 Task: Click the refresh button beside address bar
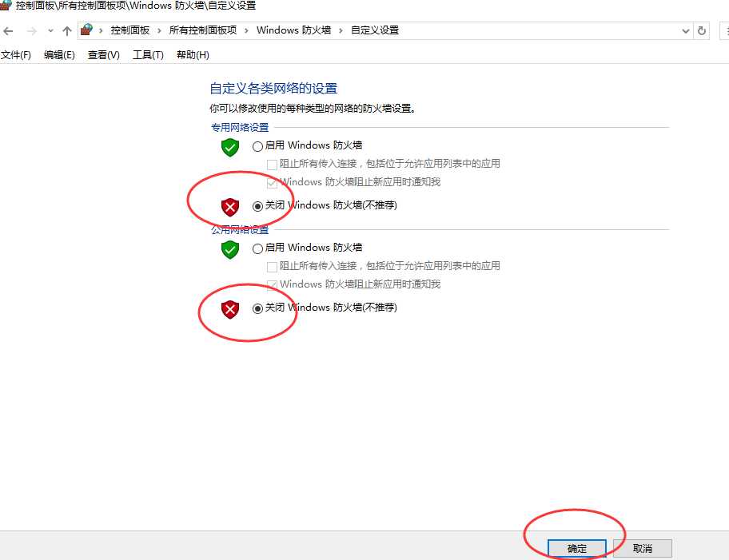click(x=702, y=30)
